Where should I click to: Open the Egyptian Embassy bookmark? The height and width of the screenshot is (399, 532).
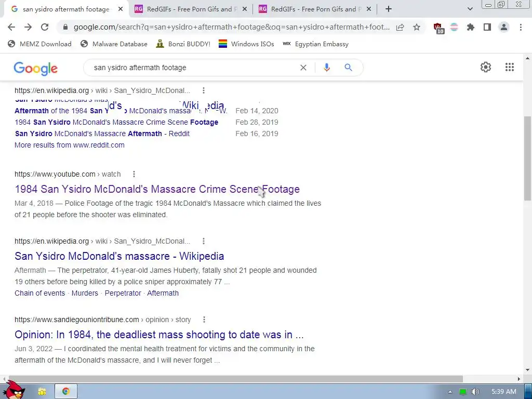pos(315,44)
